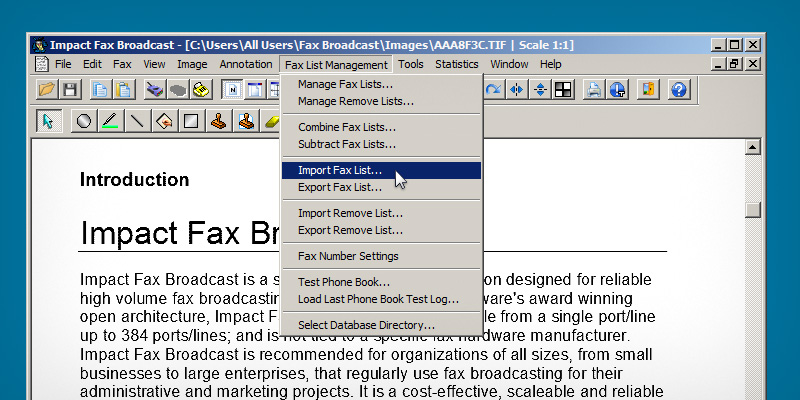The image size is (800, 400).
Task: Select the straight line annotation tool
Action: click(137, 121)
